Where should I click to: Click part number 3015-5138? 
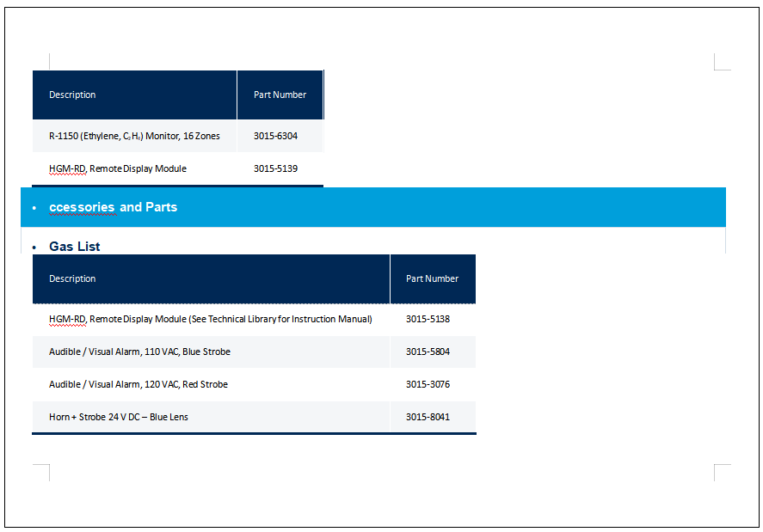coord(428,319)
